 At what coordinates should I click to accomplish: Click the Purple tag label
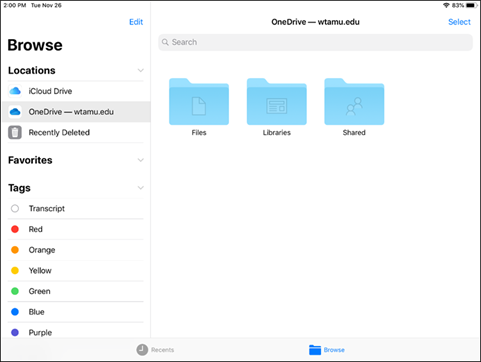40,333
